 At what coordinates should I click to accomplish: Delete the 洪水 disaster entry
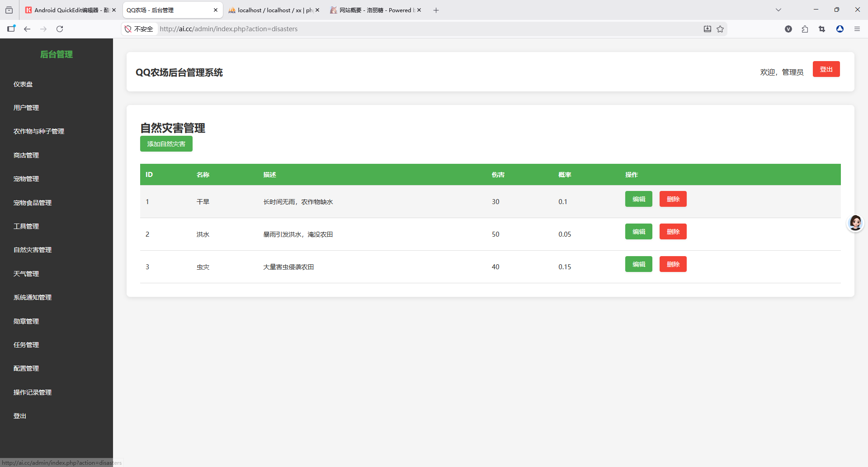pyautogui.click(x=673, y=232)
